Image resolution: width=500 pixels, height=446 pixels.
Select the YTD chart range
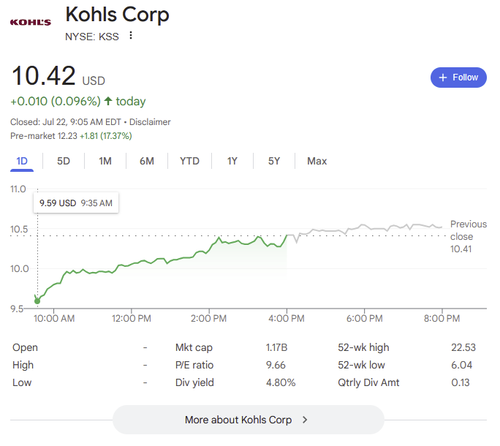[x=189, y=161]
